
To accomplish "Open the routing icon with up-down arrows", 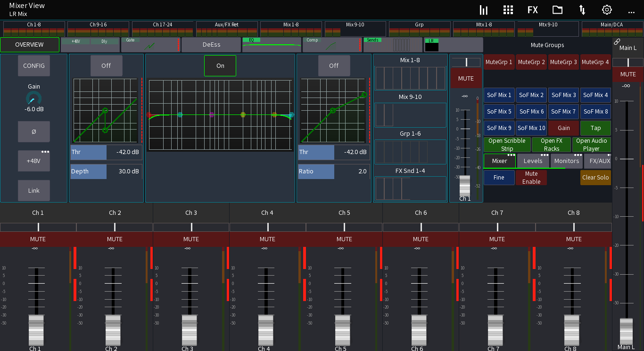I will tap(582, 9).
